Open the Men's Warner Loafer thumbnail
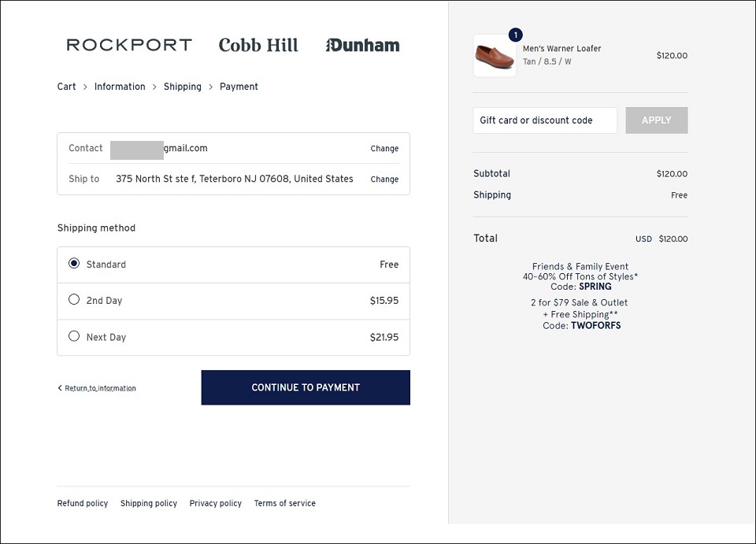This screenshot has height=544, width=756. (x=495, y=56)
